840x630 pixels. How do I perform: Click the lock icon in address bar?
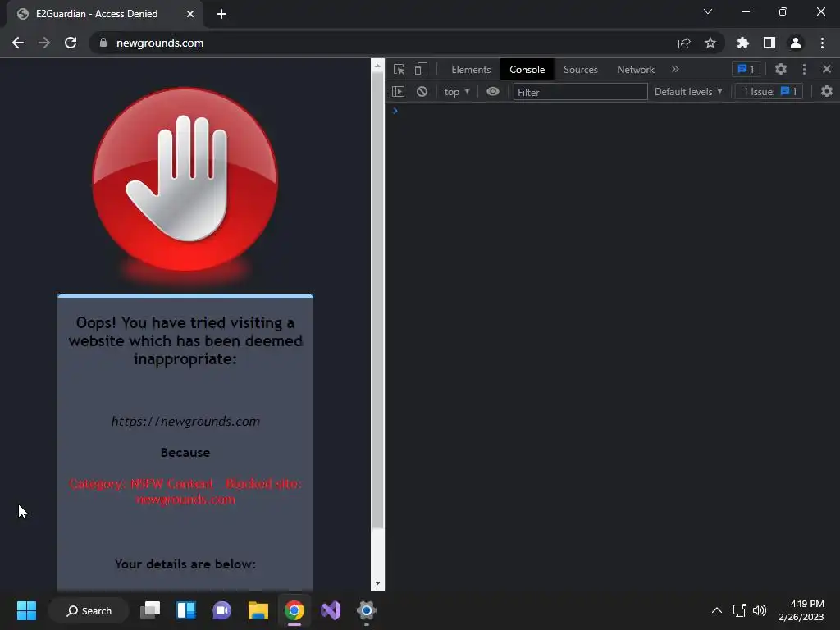(103, 43)
